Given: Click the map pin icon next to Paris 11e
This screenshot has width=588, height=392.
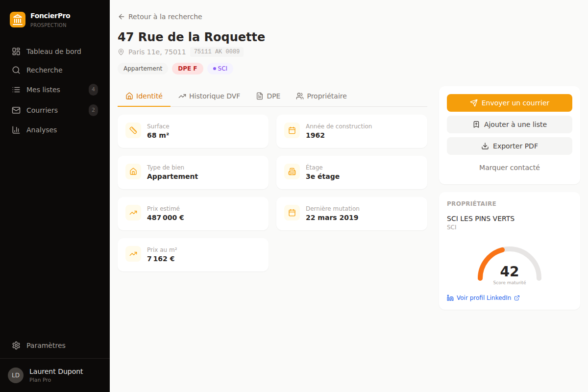Looking at the screenshot, I should pyautogui.click(x=121, y=52).
